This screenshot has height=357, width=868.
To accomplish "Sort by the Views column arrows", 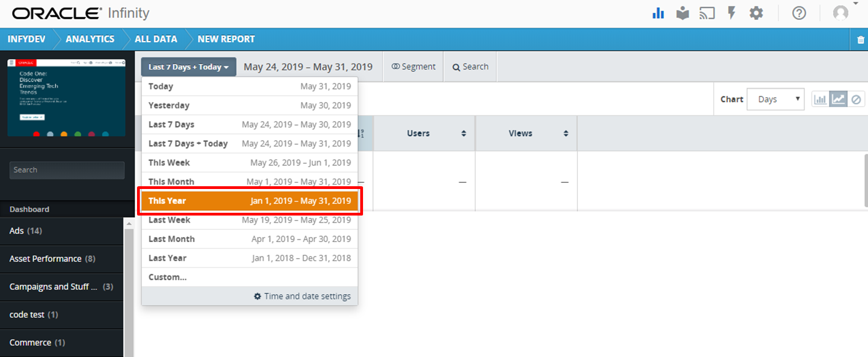I will tap(566, 133).
